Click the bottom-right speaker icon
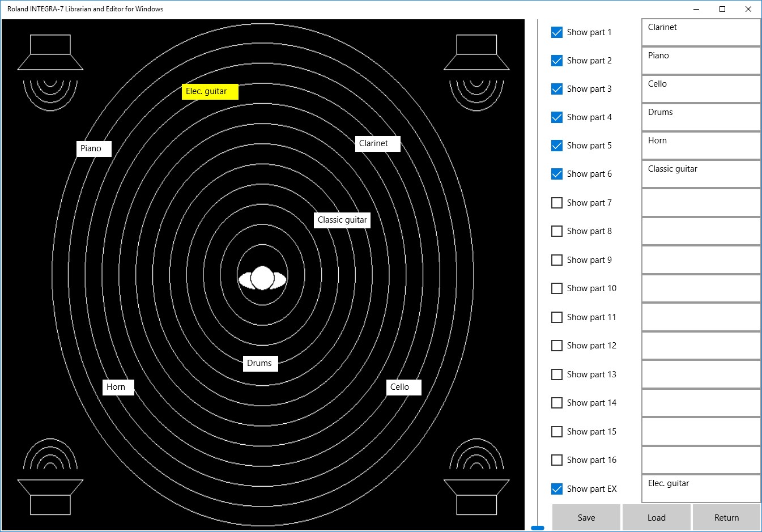 tap(476, 476)
